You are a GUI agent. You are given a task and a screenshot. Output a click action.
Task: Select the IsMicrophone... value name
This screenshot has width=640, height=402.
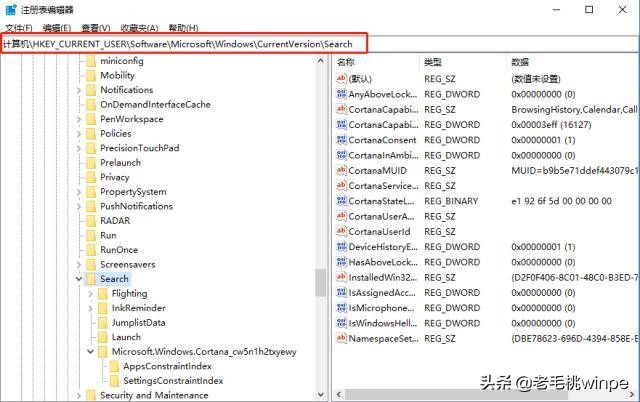click(x=381, y=308)
